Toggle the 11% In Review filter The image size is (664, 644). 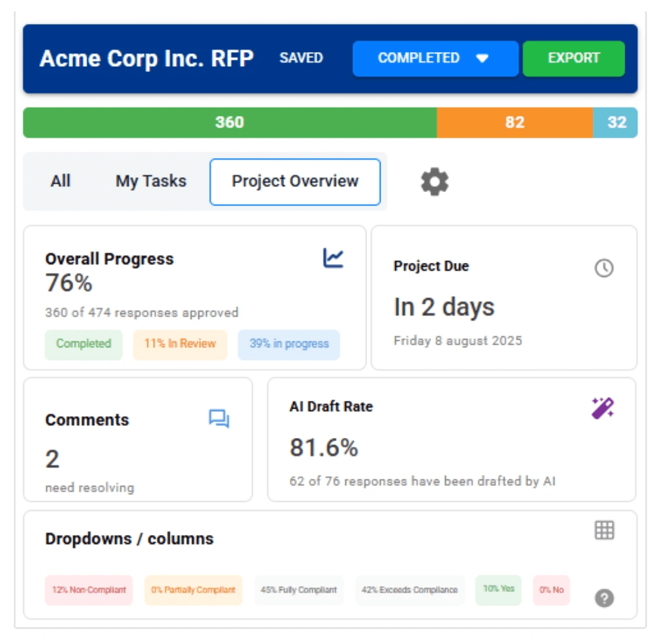tap(180, 344)
